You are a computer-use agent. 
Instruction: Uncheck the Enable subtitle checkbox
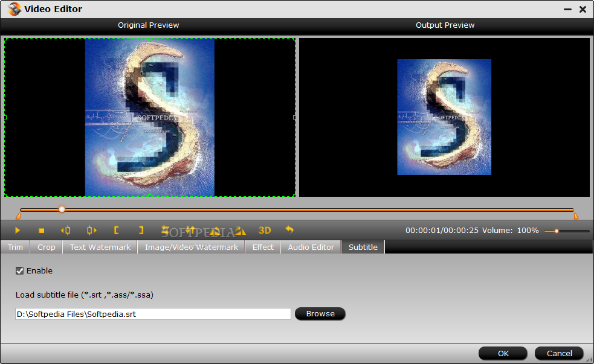click(20, 270)
